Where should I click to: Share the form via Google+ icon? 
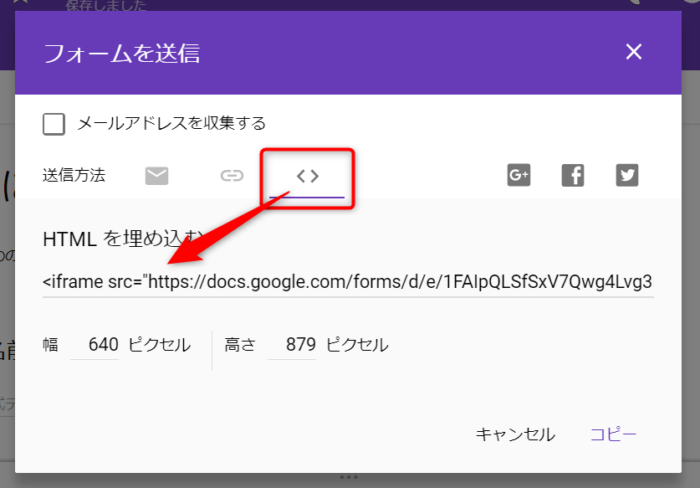tap(518, 176)
